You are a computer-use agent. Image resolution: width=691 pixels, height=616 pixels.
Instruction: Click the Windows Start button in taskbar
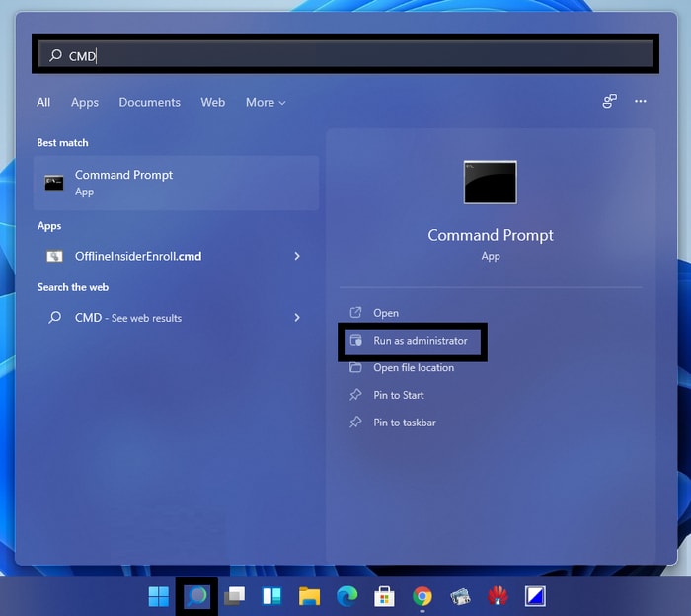click(x=158, y=596)
